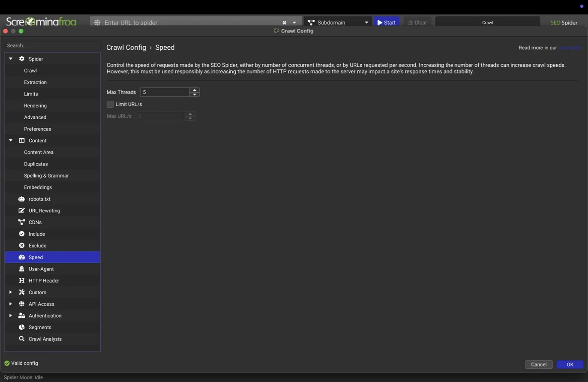The height and width of the screenshot is (382, 588).
Task: Expand the Authentication section
Action: (x=11, y=316)
